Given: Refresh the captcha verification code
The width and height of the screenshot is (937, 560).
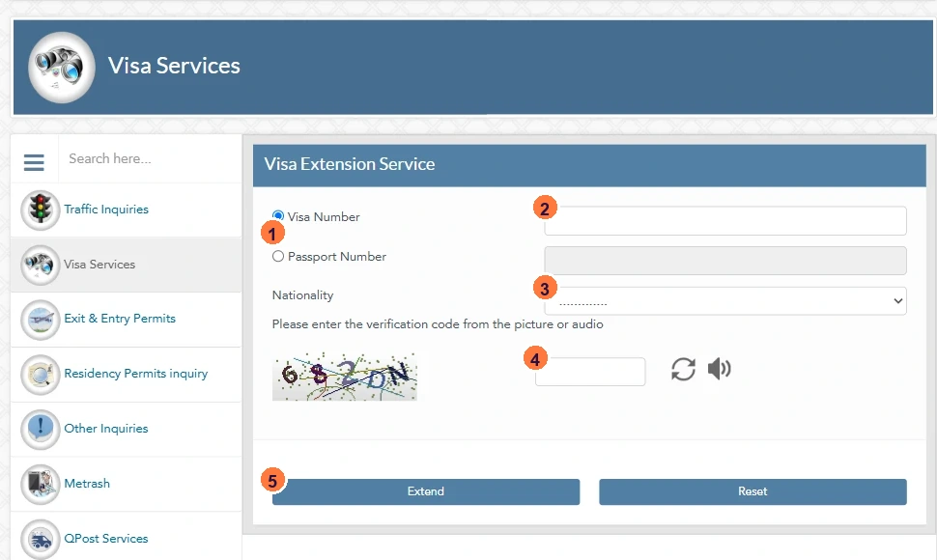Looking at the screenshot, I should (x=683, y=369).
